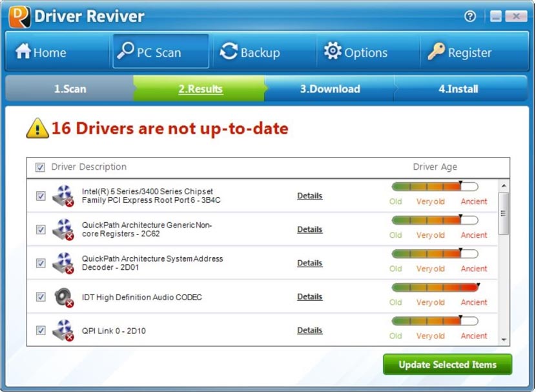Select the PC Scan magnifier icon
This screenshot has height=392, width=536.
point(127,50)
